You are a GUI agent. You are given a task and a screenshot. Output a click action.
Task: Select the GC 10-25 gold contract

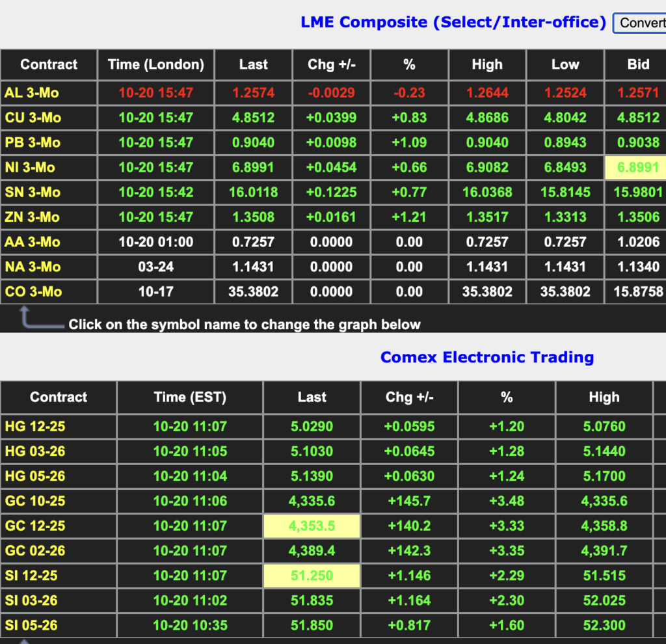35,501
